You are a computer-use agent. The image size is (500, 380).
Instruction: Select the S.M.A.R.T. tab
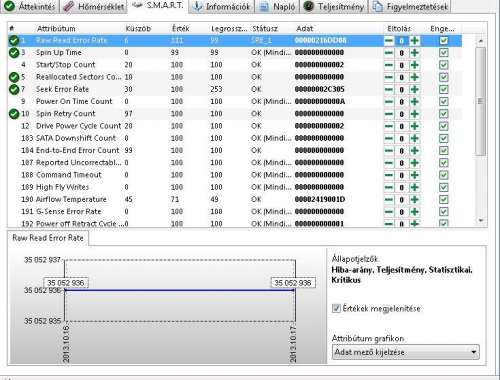158,6
